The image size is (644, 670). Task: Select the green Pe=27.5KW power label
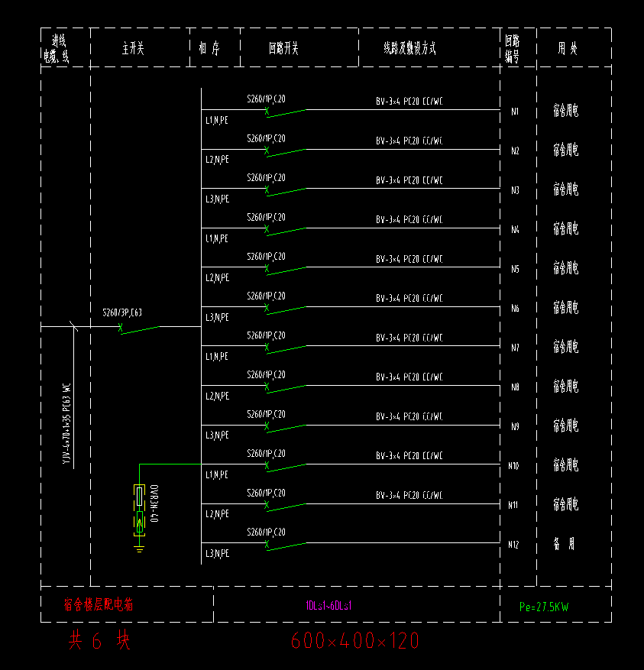click(544, 607)
